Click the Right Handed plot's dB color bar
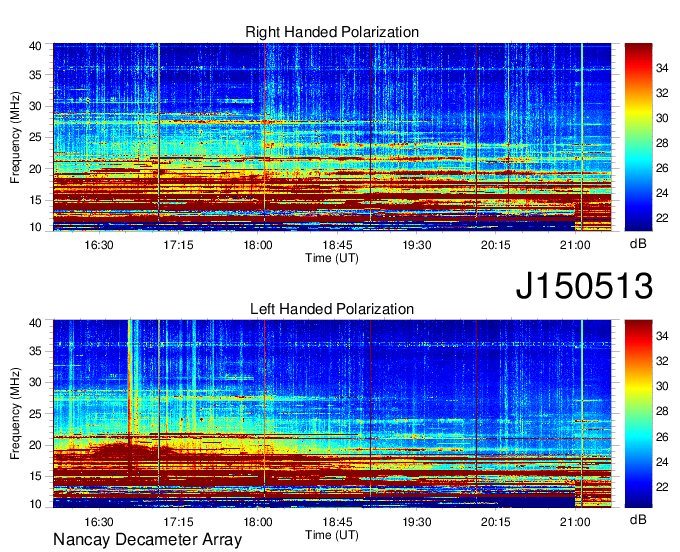The width and height of the screenshot is (680, 552). [638, 137]
